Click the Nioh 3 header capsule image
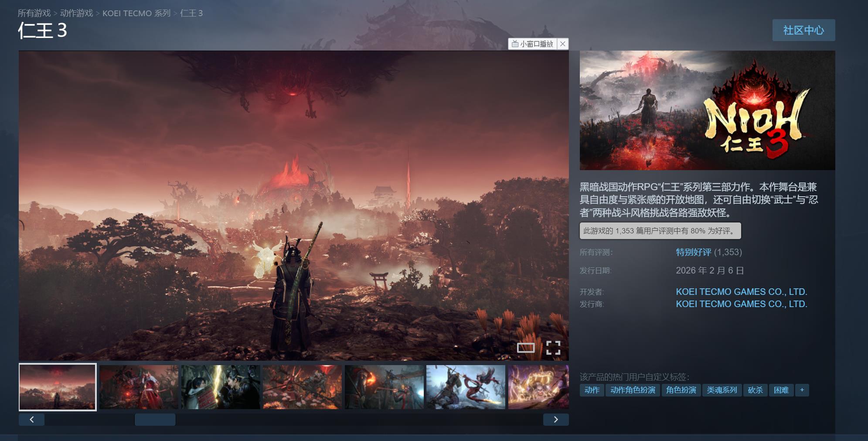 707,110
